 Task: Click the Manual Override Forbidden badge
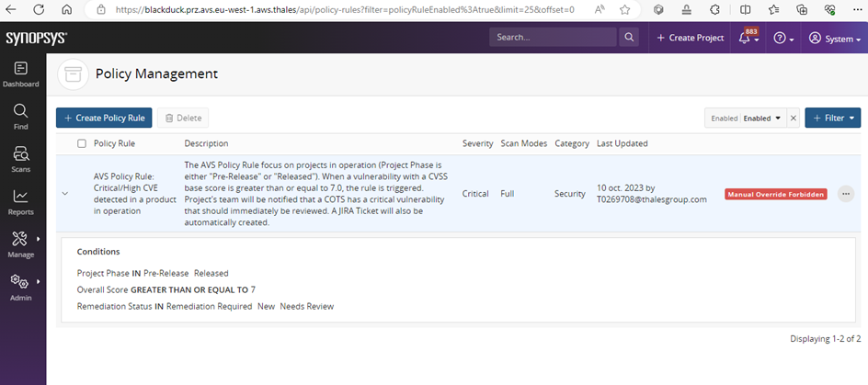tap(775, 194)
